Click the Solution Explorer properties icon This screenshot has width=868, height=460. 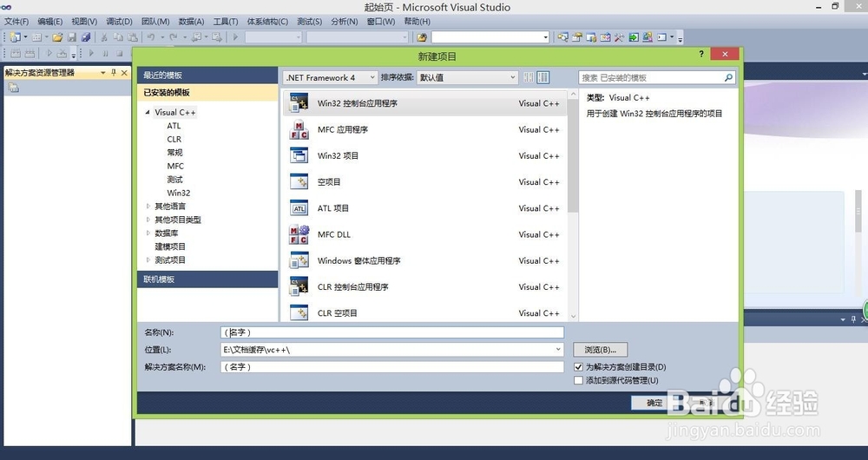[x=14, y=88]
